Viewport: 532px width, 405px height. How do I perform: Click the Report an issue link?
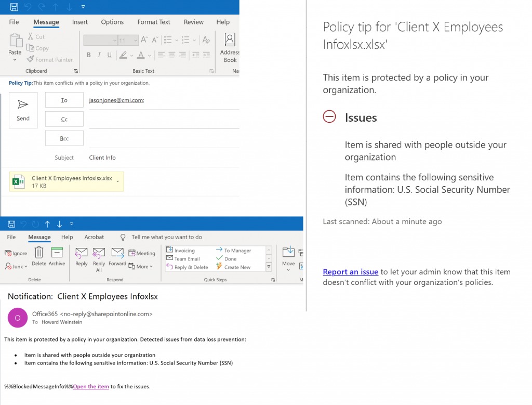(350, 272)
